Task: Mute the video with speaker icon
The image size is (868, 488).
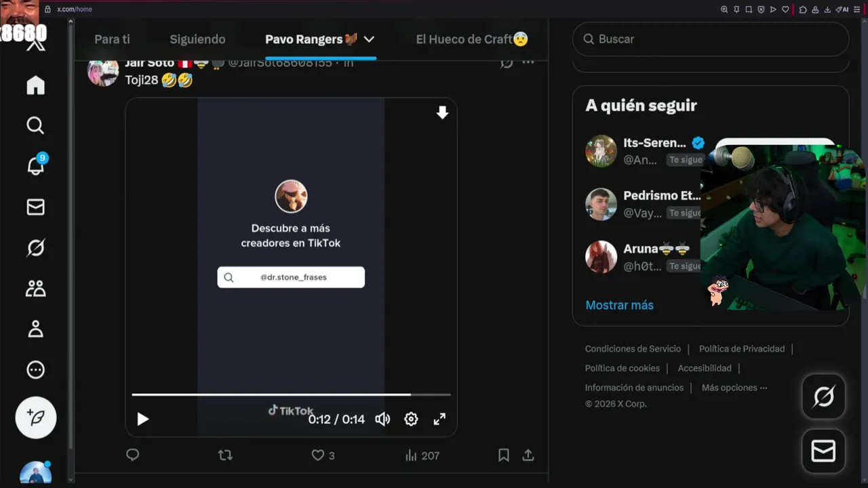Action: (x=382, y=419)
